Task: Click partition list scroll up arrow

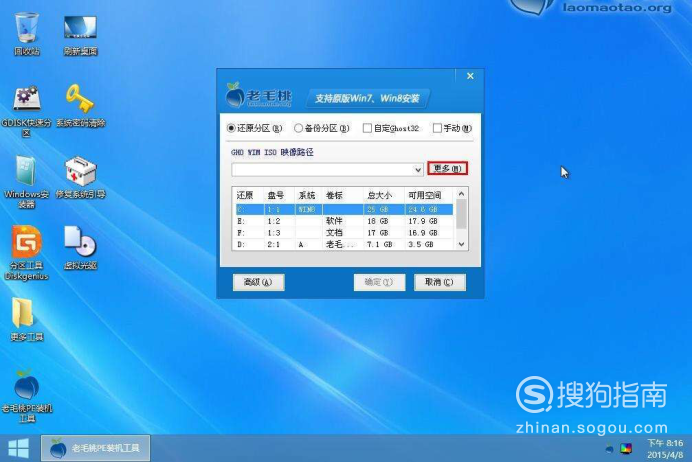Action: coord(461,194)
